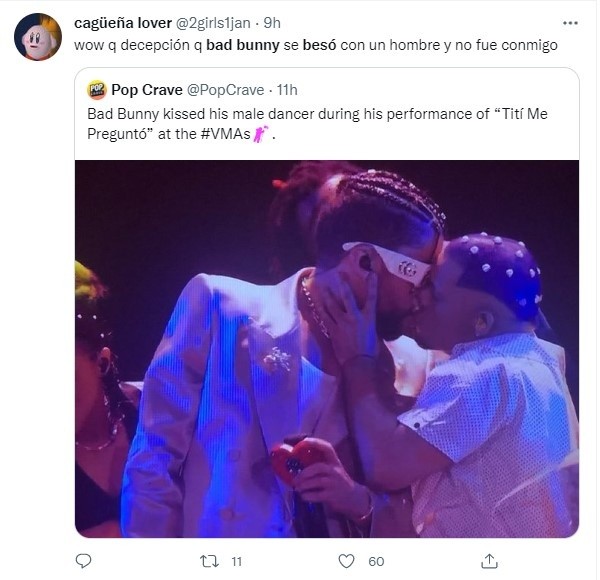
Task: Visit the cagüeña lover display name
Action: pyautogui.click(x=122, y=23)
